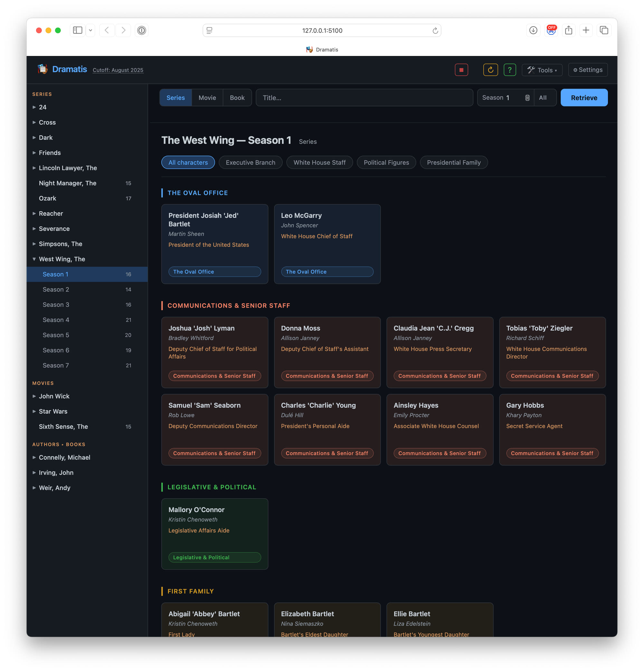Image resolution: width=644 pixels, height=672 pixels.
Task: Reload the page in the address bar
Action: (x=435, y=31)
